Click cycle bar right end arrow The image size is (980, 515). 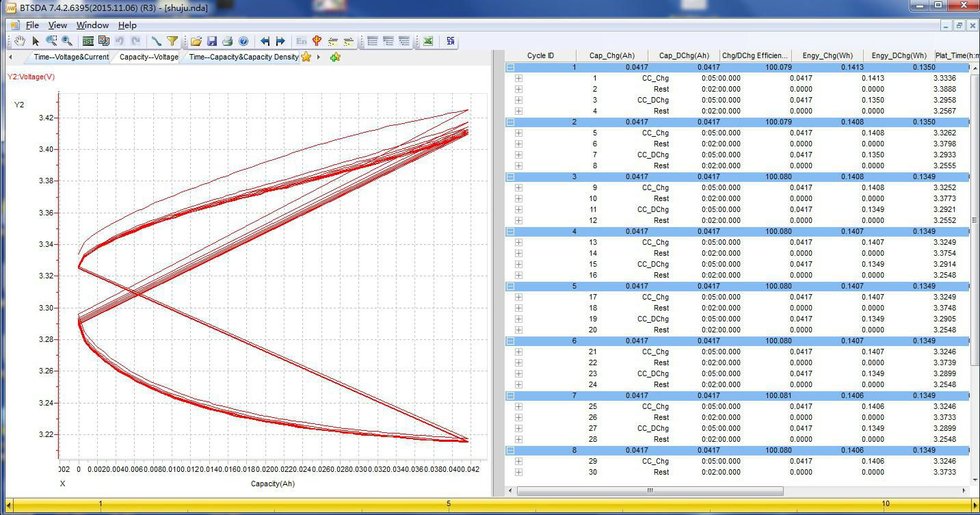coord(976,505)
